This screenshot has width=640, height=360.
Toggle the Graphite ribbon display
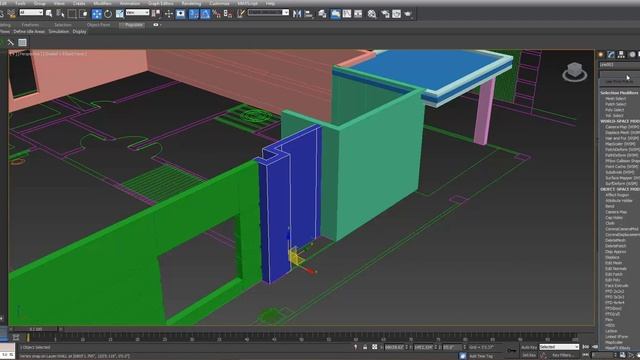[x=336, y=14]
